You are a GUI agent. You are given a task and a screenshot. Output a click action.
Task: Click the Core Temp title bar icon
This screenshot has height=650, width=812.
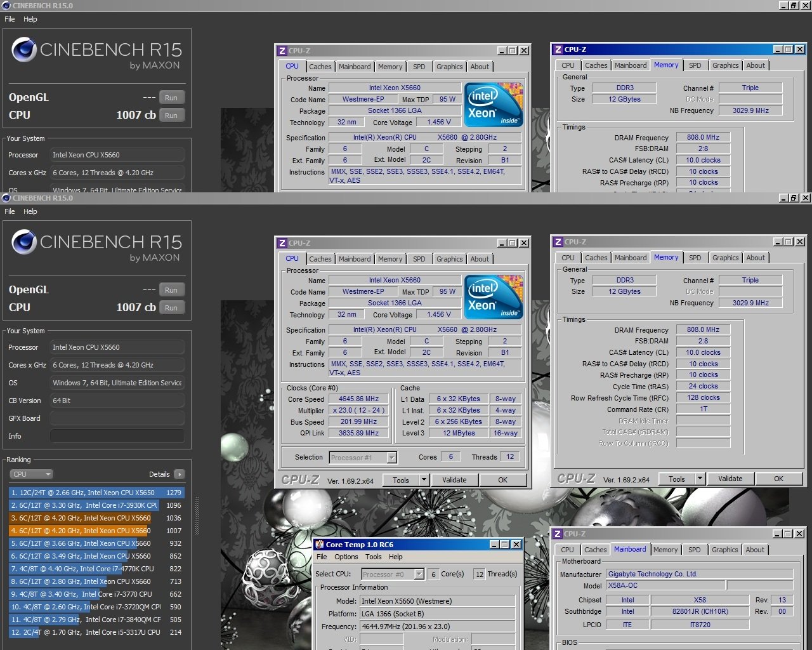(319, 545)
